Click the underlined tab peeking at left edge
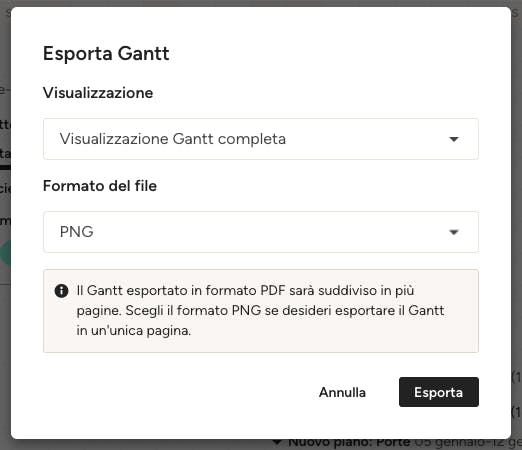 [5, 157]
